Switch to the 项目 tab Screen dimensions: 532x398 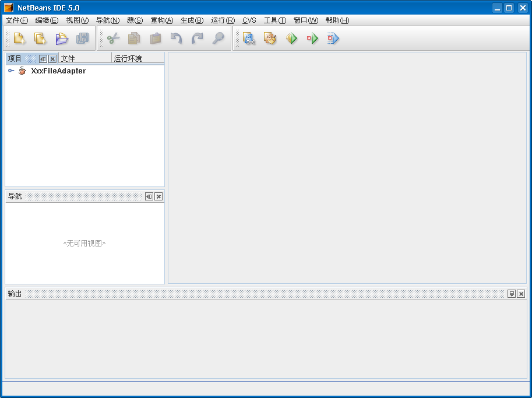point(15,59)
